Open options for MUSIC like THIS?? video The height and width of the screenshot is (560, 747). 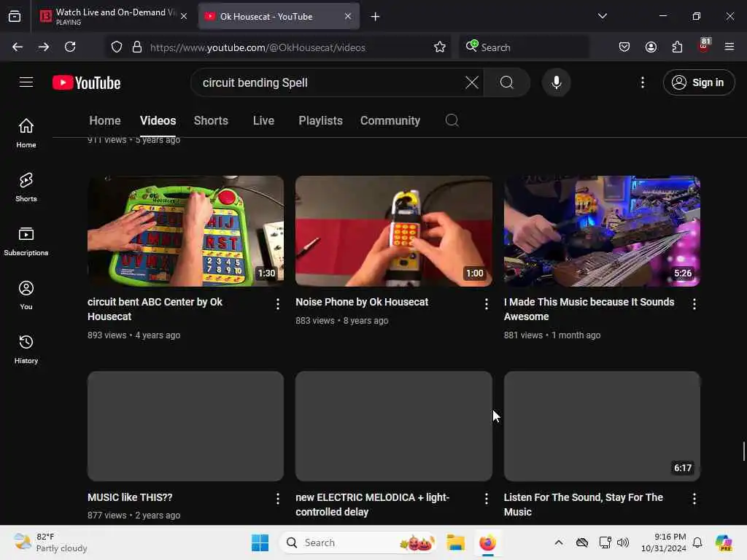pos(278,499)
